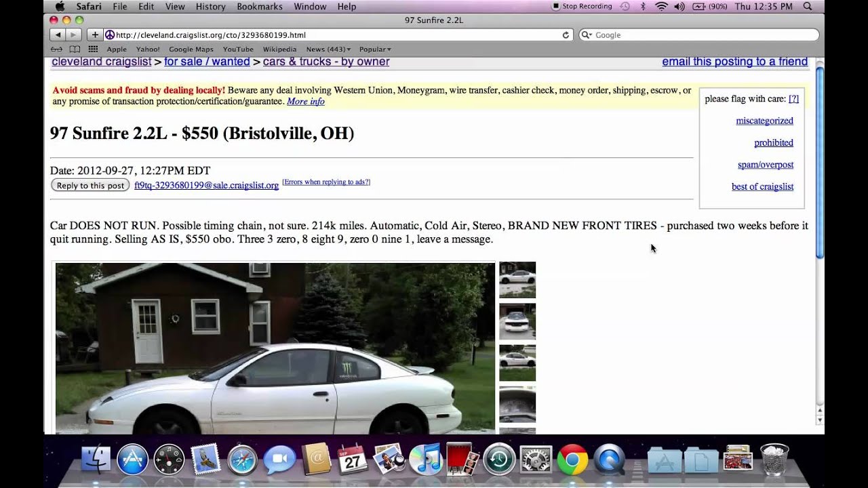868x488 pixels.
Task: Flag the post as prohibited
Action: coord(774,142)
